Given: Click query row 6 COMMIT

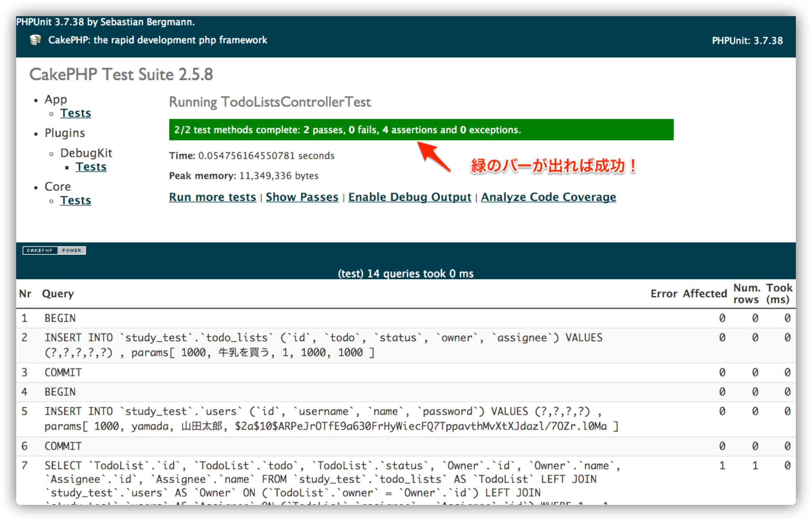Looking at the screenshot, I should 406,446.
